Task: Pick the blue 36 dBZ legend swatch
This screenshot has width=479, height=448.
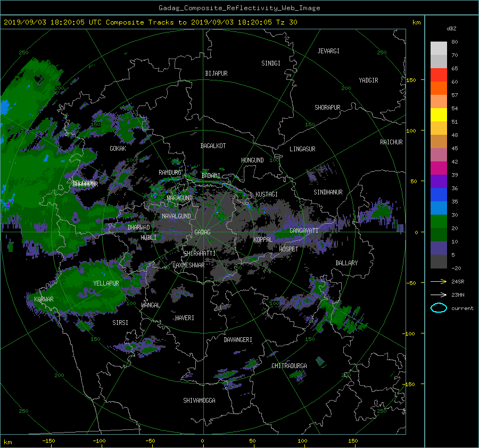Action: click(x=439, y=194)
